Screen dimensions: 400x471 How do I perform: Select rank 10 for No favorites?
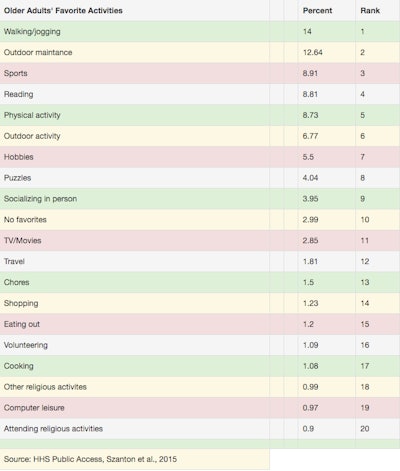click(365, 220)
